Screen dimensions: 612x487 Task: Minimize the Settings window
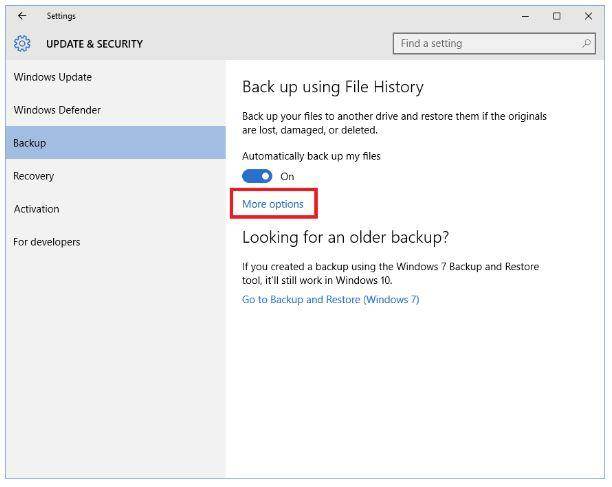click(526, 16)
